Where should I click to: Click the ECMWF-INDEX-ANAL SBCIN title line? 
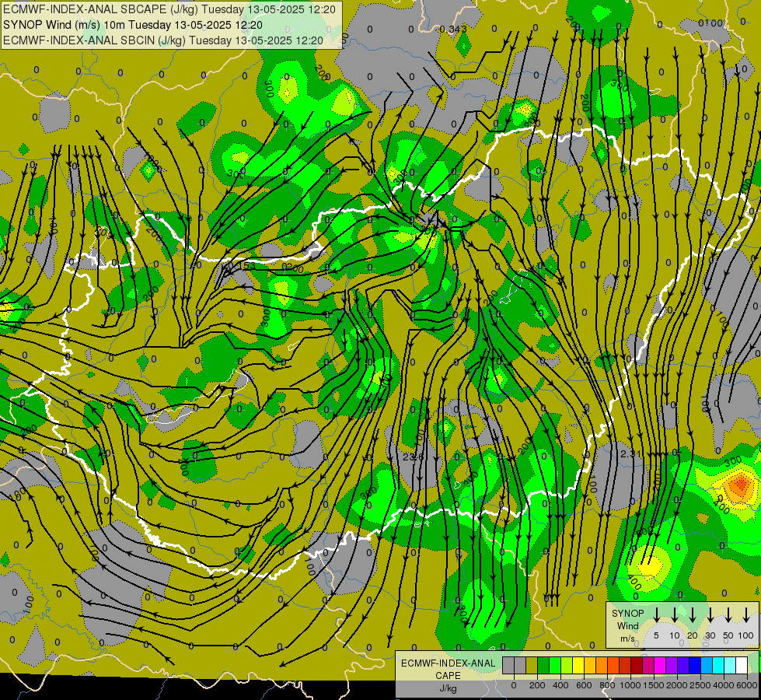pyautogui.click(x=163, y=40)
